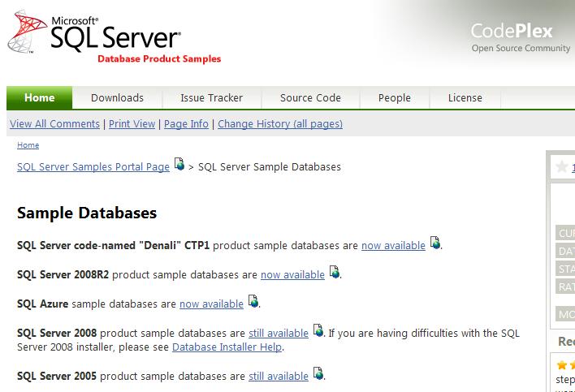575x392 pixels.
Task: Click external link icon after SQL Server 2008 still available
Action: click(x=318, y=331)
